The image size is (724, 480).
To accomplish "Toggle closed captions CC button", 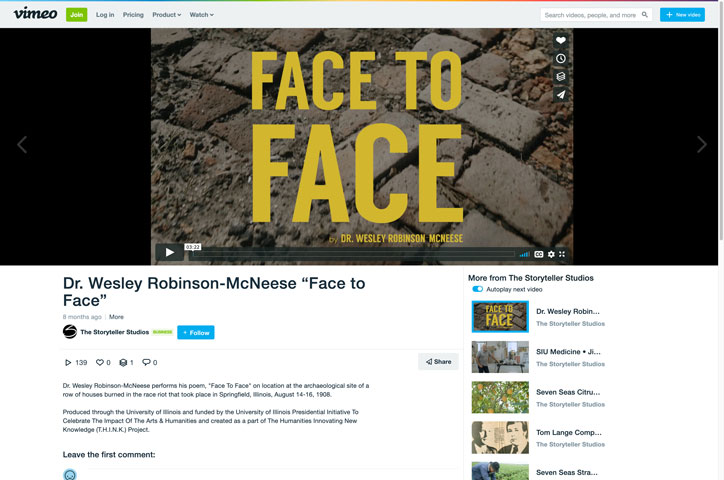I will (538, 254).
